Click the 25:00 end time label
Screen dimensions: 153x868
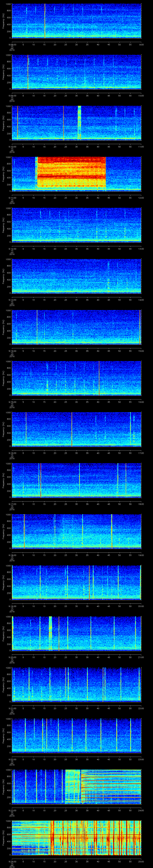point(141,861)
